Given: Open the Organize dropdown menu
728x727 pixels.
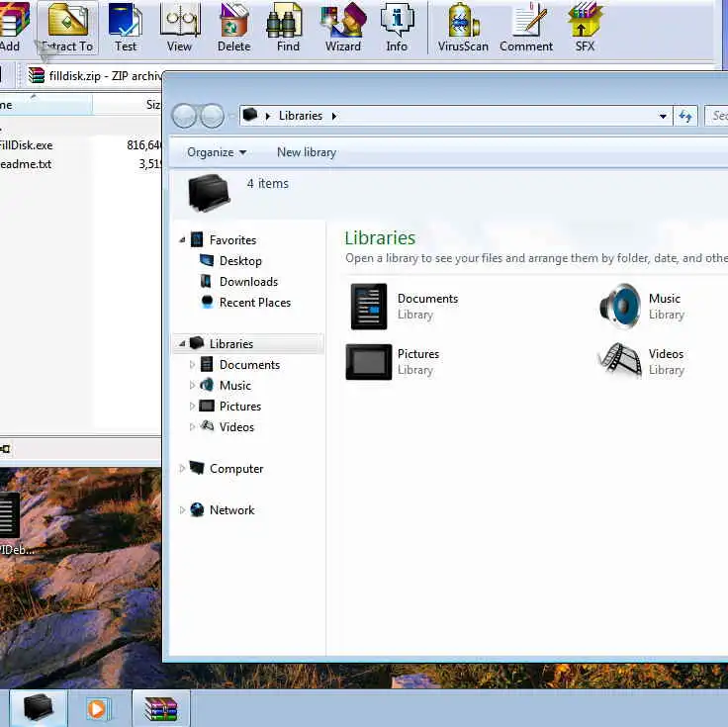Looking at the screenshot, I should (217, 152).
